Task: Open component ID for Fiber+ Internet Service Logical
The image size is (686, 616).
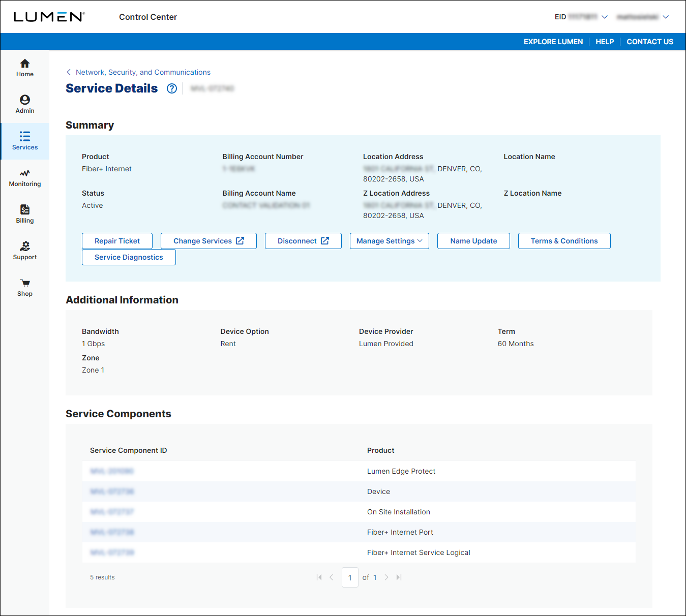Action: (112, 552)
